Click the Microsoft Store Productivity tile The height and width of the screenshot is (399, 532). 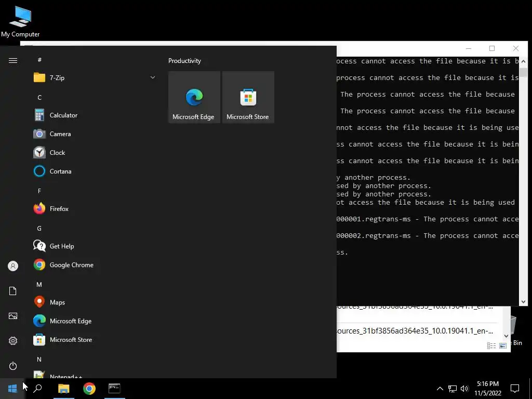click(x=248, y=97)
